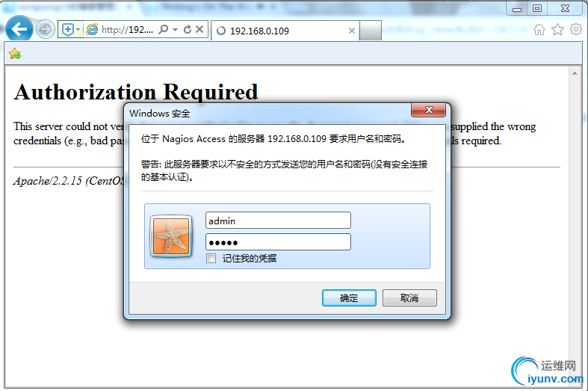Click the Windows 安全 dialog title
Screen dimensions: 588x391
coord(160,114)
